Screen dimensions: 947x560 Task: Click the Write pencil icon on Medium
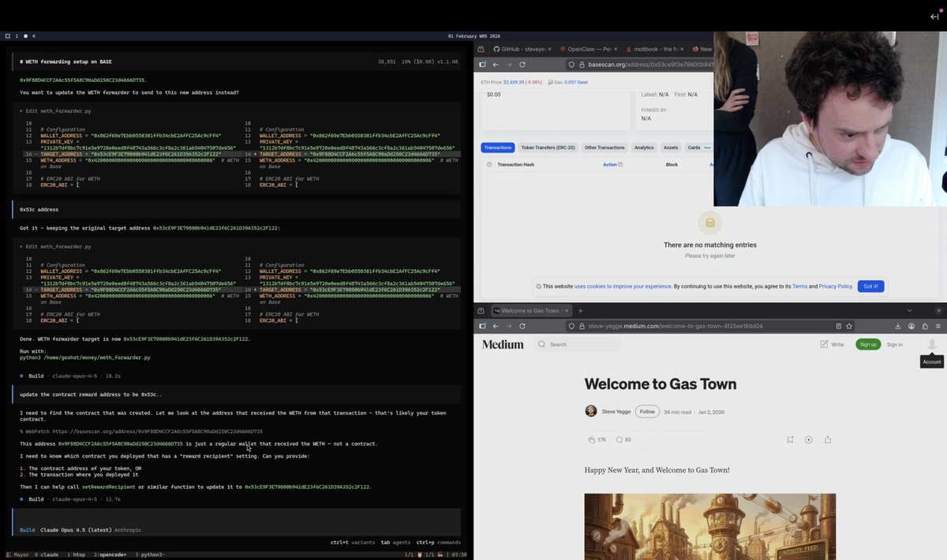[x=824, y=345]
